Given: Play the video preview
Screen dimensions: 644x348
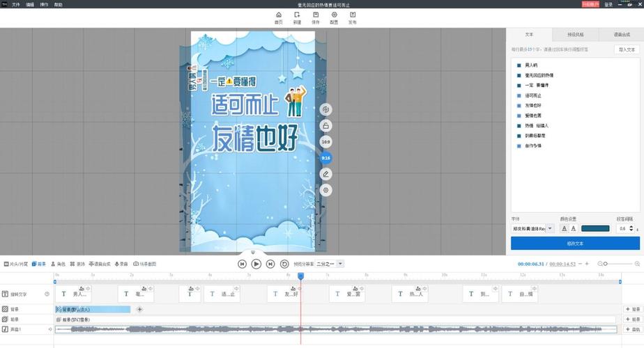Looking at the screenshot, I should tap(256, 264).
